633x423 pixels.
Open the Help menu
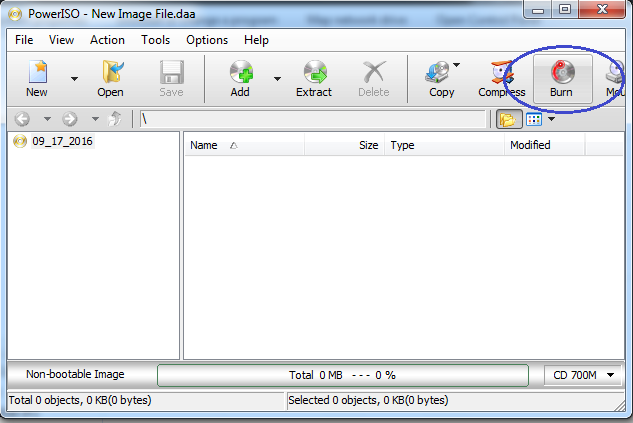[x=256, y=40]
